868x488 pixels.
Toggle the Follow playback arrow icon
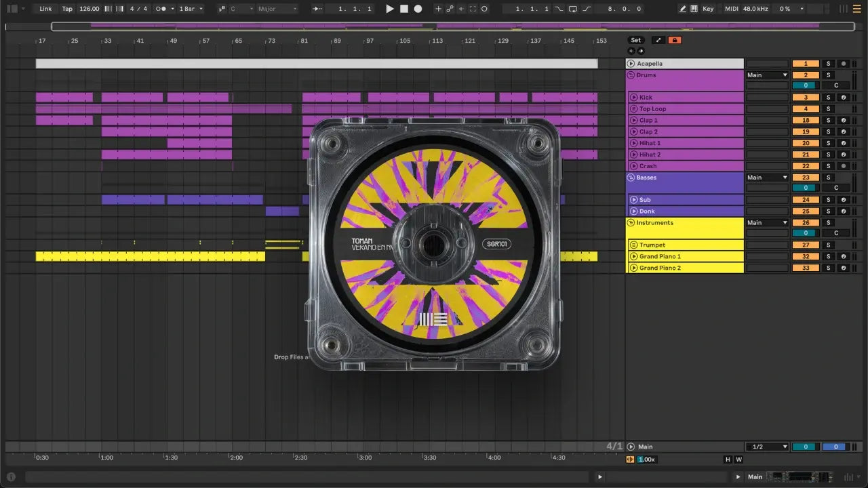point(317,9)
